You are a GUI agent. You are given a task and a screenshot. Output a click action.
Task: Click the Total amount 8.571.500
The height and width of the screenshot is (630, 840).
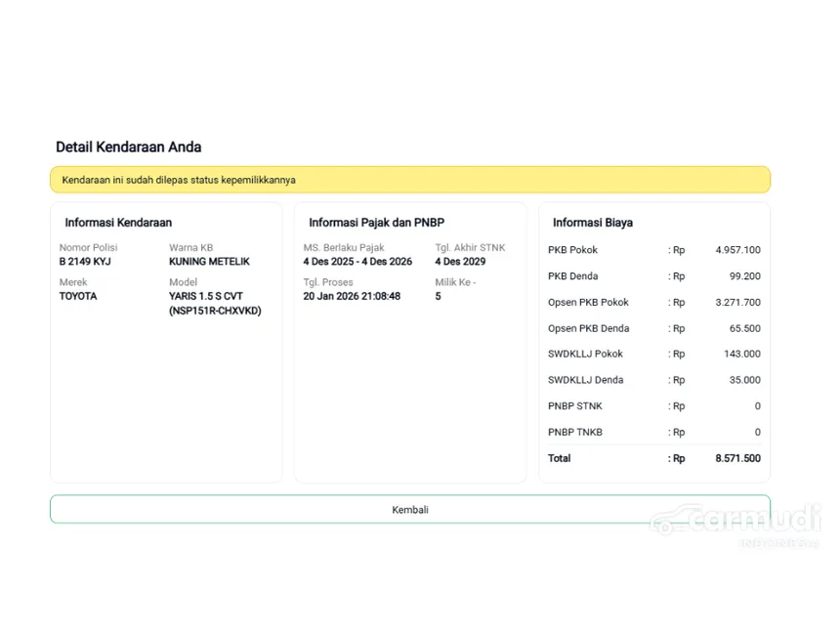737,458
